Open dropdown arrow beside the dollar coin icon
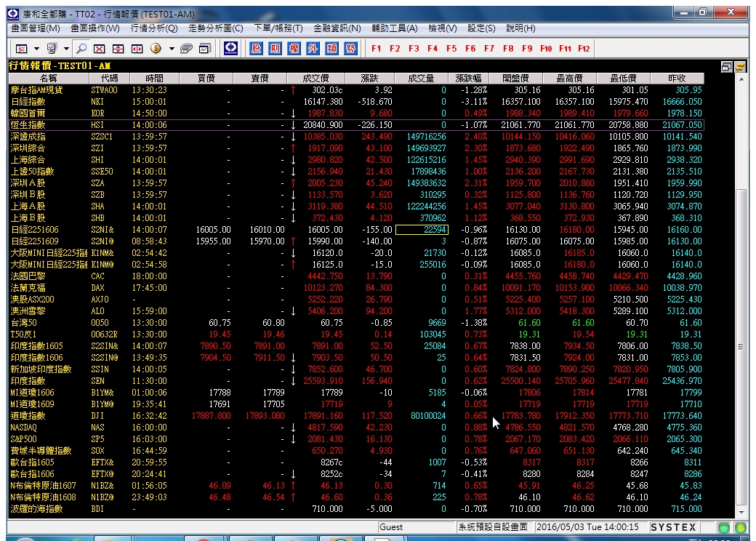This screenshot has height=541, width=756. (171, 49)
